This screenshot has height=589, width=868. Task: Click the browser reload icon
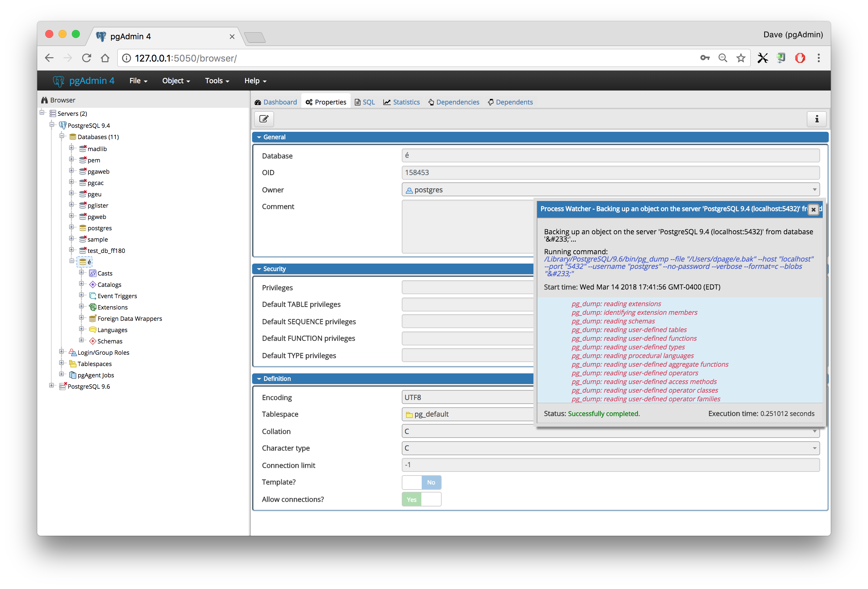point(87,58)
